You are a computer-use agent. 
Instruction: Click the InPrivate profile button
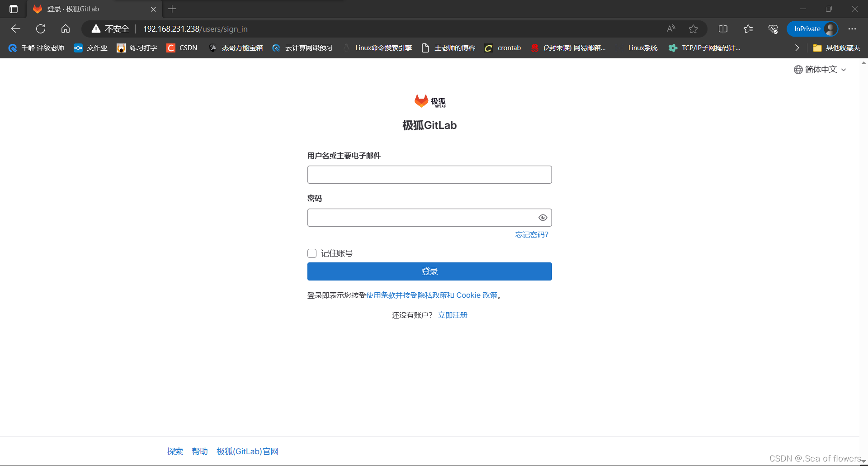(x=812, y=29)
